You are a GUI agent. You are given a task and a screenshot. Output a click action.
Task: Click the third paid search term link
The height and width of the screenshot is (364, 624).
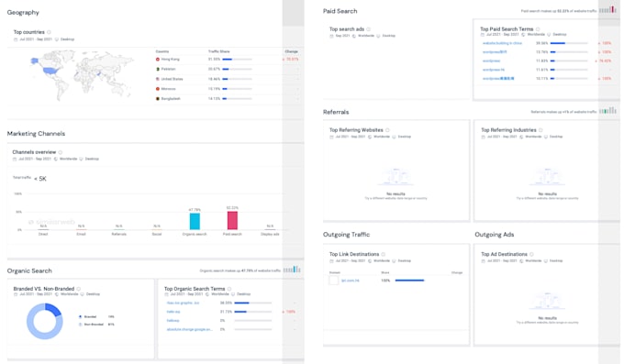point(492,61)
